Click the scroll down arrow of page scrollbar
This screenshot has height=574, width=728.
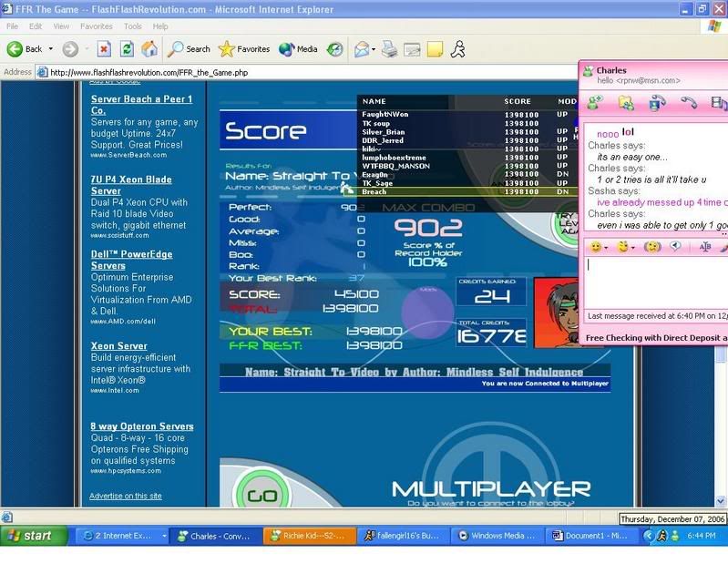pos(721,501)
